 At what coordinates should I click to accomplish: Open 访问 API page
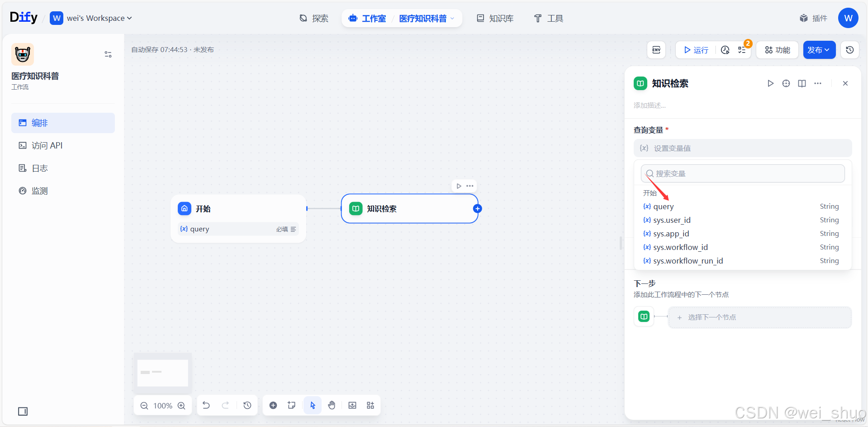(x=63, y=145)
